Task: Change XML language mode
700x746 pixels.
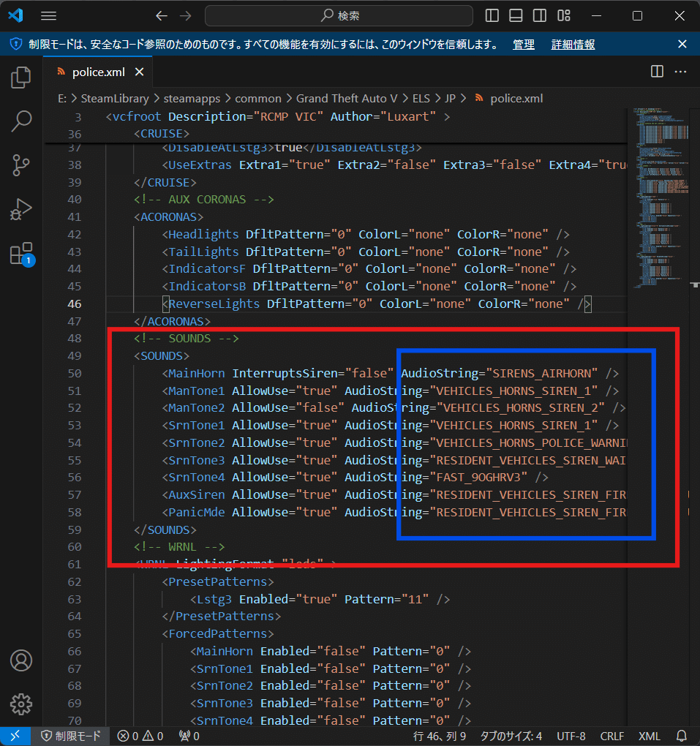Action: pos(649,736)
